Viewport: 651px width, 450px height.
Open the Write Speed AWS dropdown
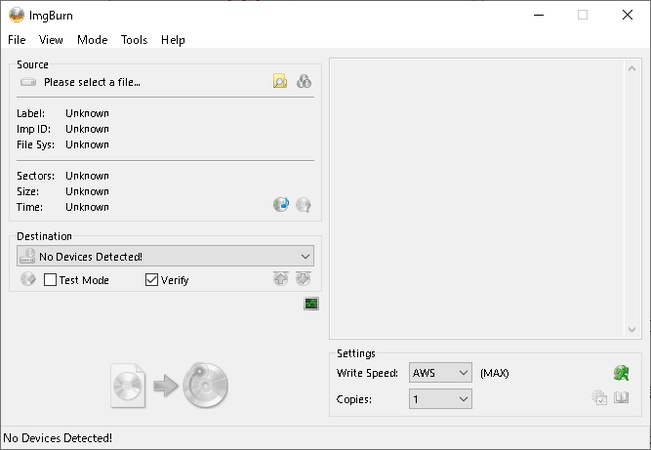(x=440, y=373)
